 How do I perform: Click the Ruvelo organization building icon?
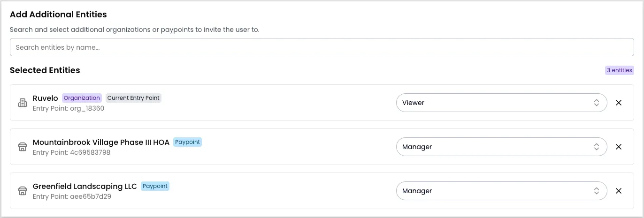[22, 103]
